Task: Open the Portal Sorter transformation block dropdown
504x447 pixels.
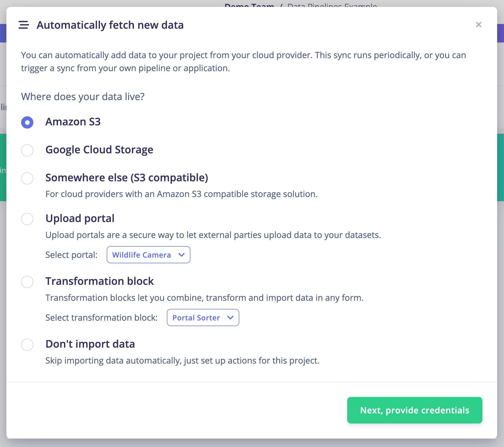Action: (x=203, y=317)
